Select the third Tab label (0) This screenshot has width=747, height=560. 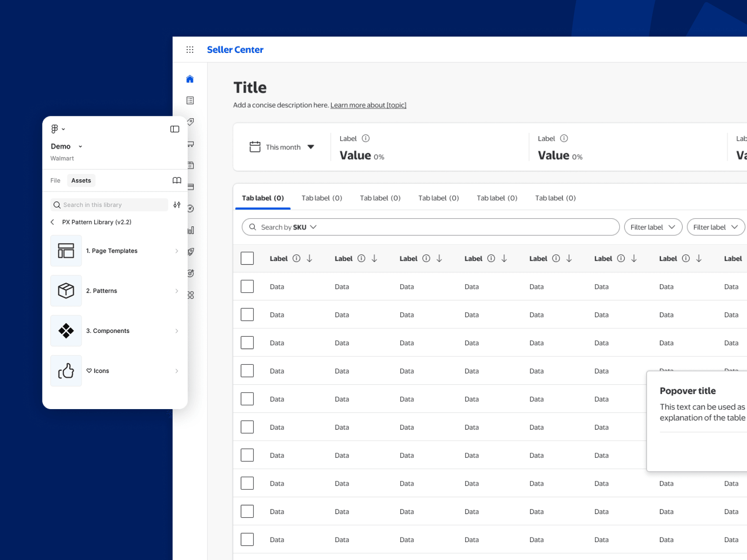click(x=380, y=198)
